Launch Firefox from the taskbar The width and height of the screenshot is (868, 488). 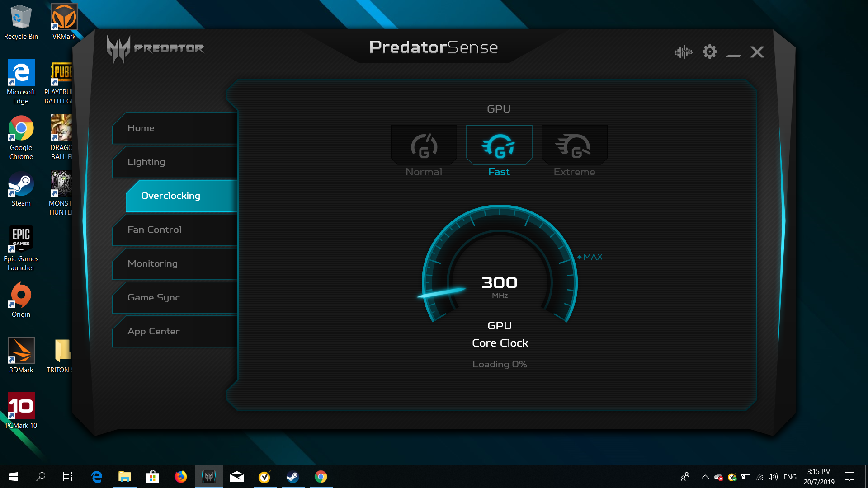[181, 477]
